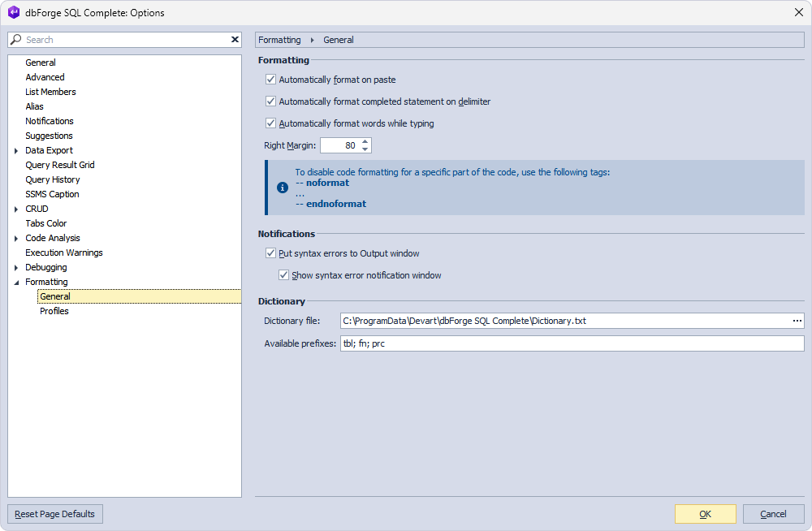Open Alias options page
812x531 pixels.
click(x=35, y=106)
